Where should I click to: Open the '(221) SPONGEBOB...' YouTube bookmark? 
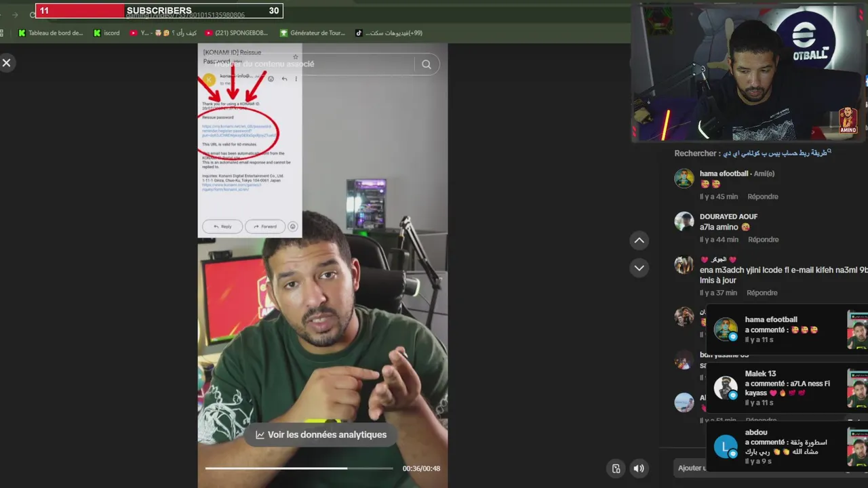(x=237, y=33)
